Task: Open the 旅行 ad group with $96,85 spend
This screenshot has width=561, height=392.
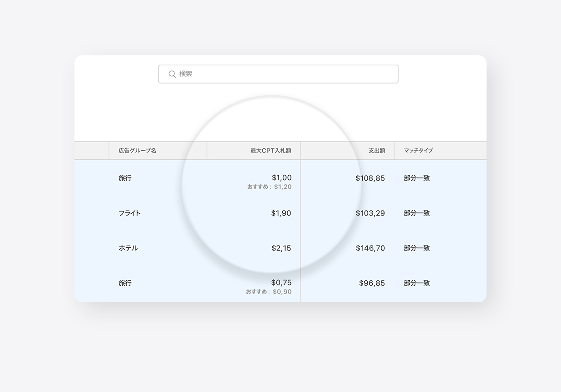Action: (125, 283)
